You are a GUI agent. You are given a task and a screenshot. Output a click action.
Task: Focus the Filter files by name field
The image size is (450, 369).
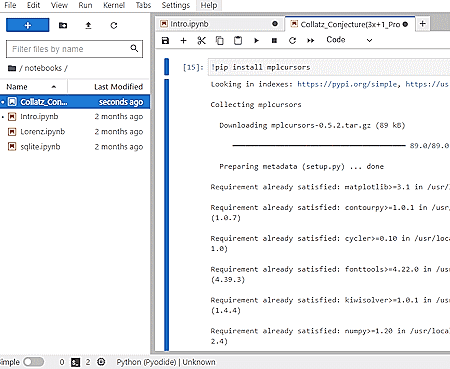(x=74, y=49)
